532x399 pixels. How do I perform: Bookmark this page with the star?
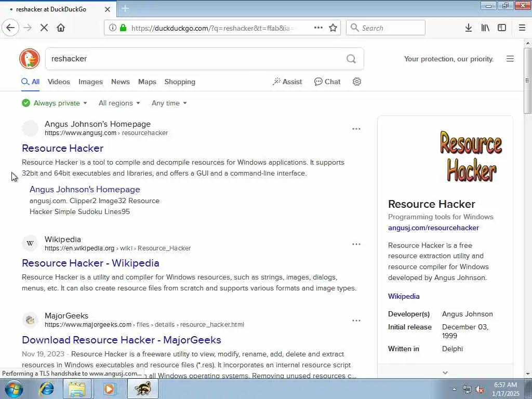(333, 28)
